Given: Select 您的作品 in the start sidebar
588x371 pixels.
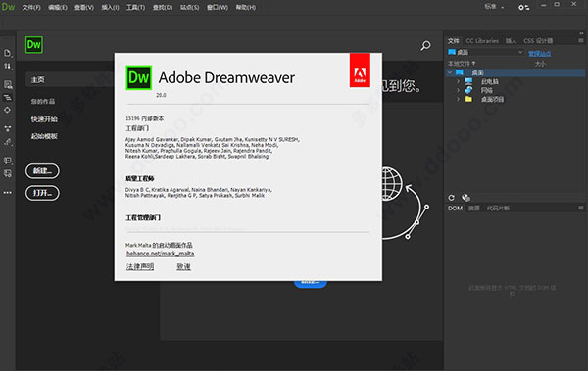Looking at the screenshot, I should (x=43, y=101).
